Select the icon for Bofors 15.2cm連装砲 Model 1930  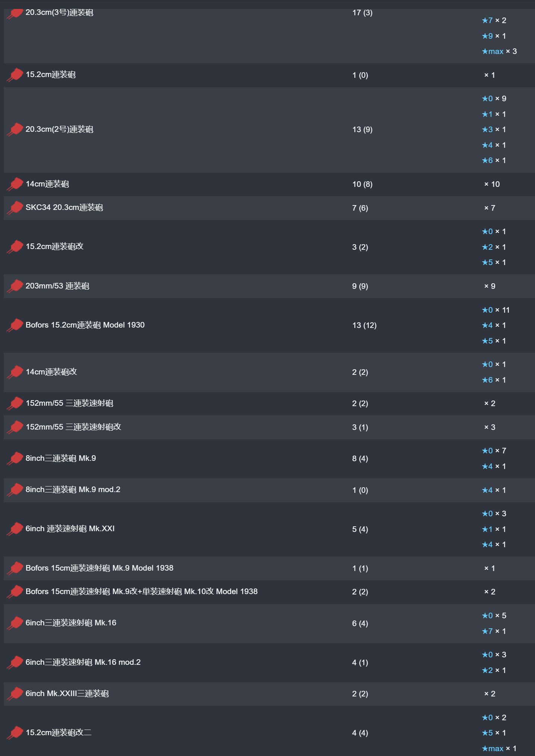15,325
